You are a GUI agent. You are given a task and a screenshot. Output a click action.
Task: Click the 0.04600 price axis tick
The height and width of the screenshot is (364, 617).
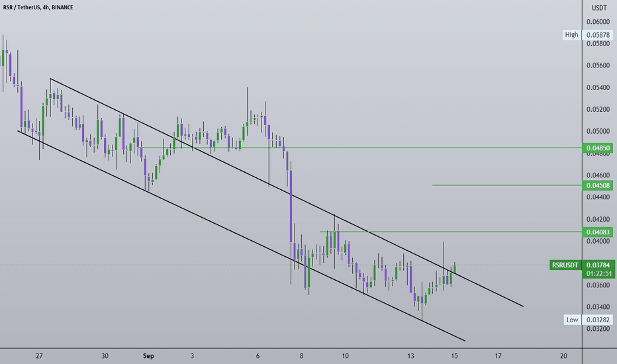598,175
